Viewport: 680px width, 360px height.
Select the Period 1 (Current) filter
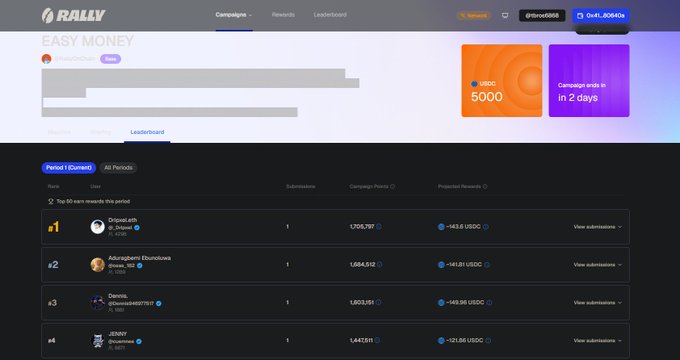click(x=69, y=167)
